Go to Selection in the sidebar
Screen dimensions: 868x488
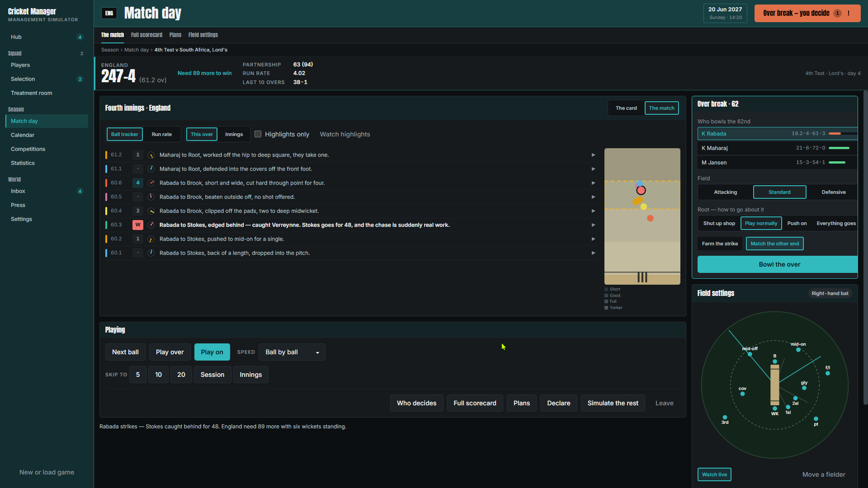point(47,79)
